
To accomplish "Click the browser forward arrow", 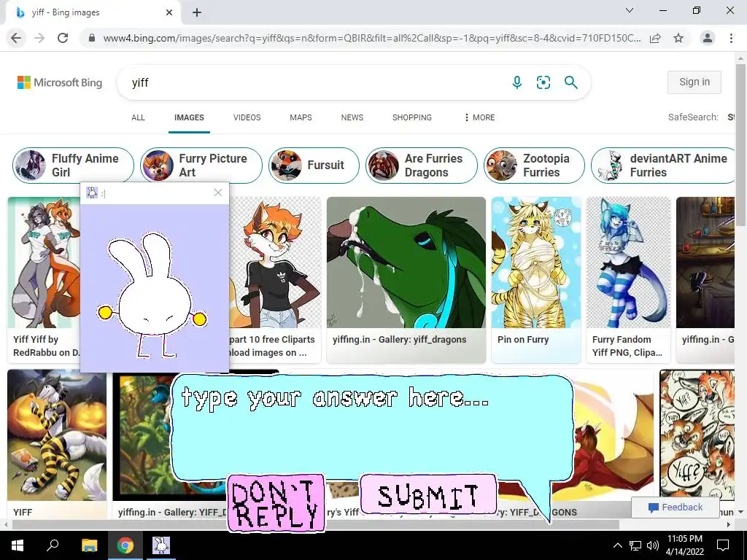I will tap(39, 38).
